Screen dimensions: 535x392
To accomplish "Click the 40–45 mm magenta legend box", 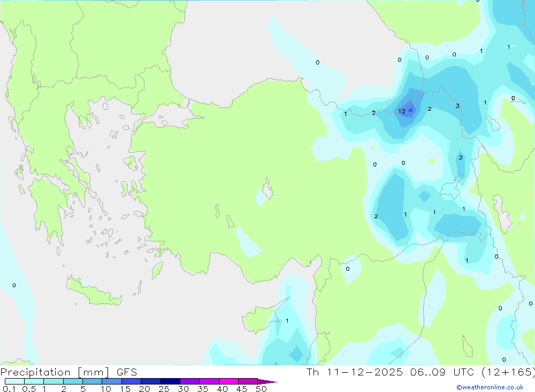I will [228, 381].
